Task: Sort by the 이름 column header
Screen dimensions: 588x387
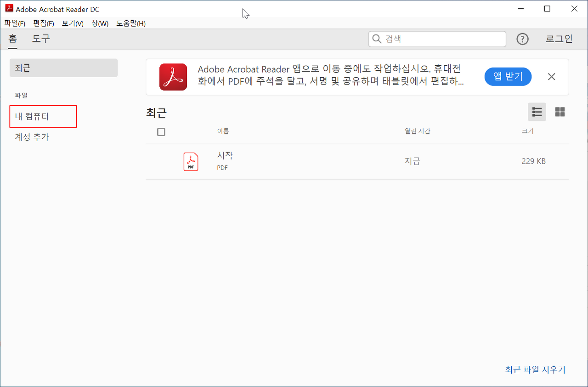Action: click(223, 131)
